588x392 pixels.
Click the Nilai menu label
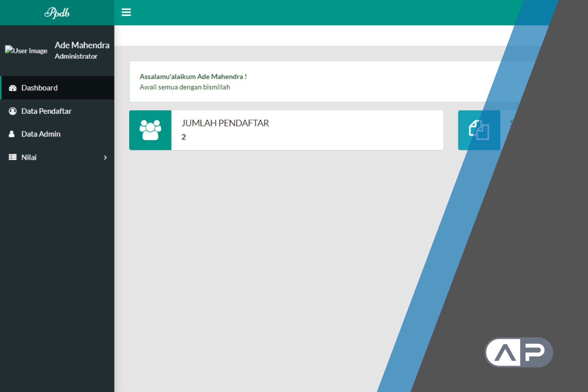(29, 157)
